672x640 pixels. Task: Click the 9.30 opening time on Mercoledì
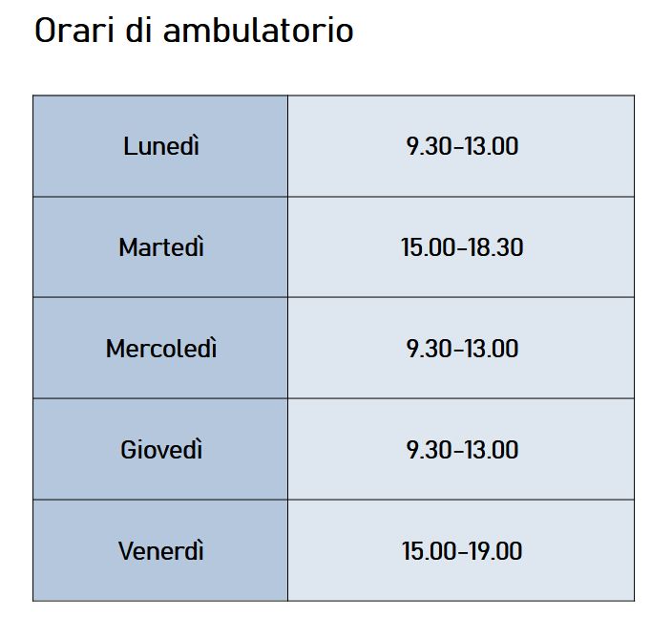tap(428, 349)
